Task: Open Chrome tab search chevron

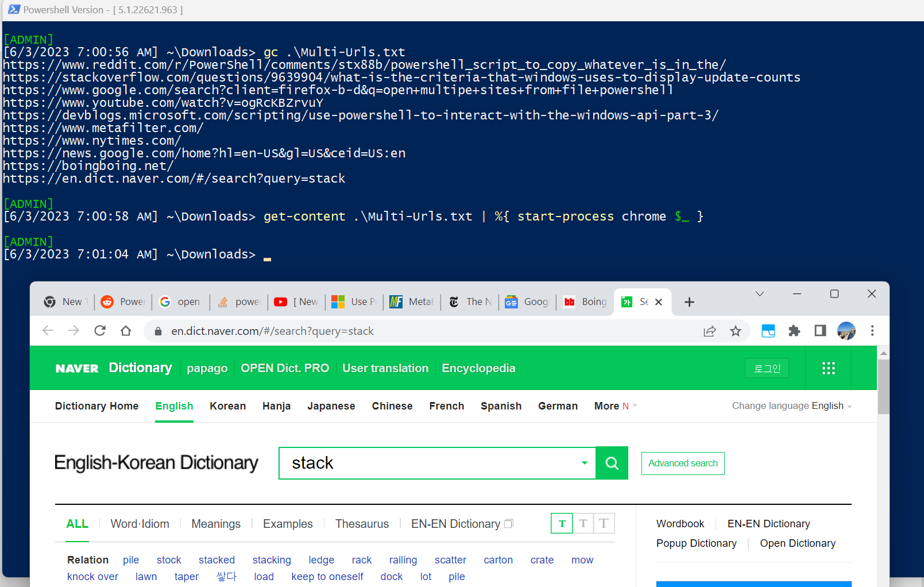Action: pyautogui.click(x=760, y=294)
